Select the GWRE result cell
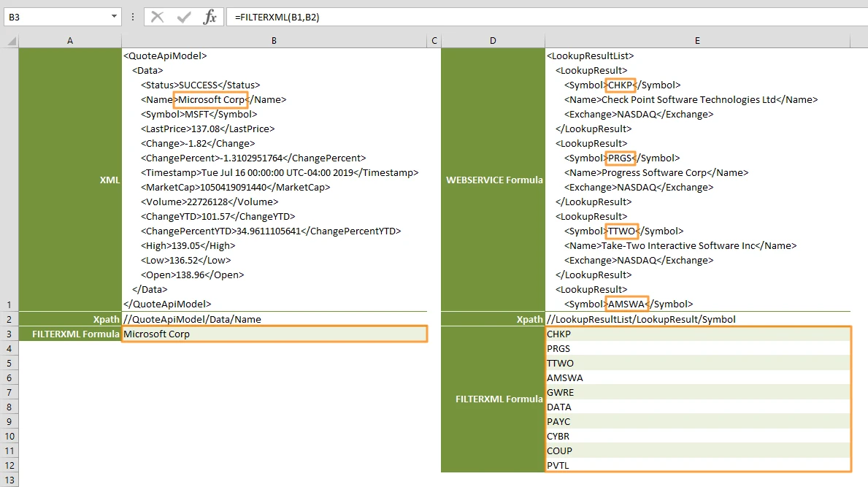 tap(697, 392)
